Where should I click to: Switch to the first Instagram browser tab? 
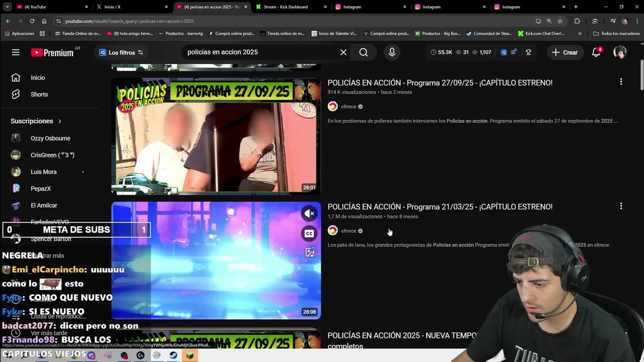(x=371, y=7)
